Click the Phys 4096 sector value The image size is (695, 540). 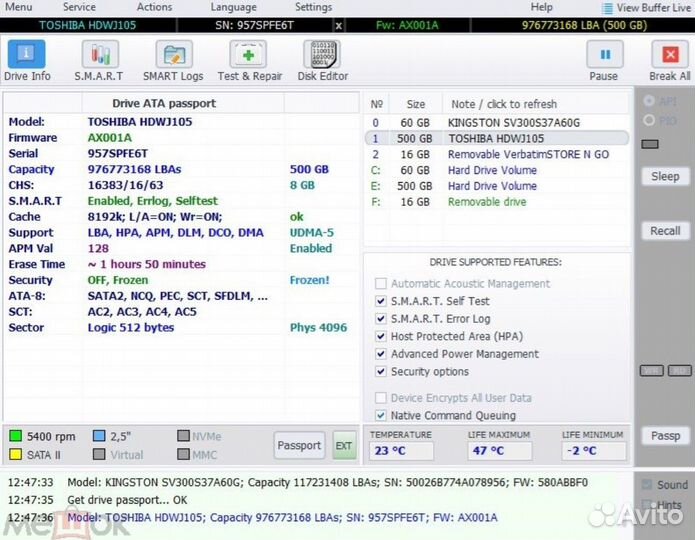coord(318,328)
